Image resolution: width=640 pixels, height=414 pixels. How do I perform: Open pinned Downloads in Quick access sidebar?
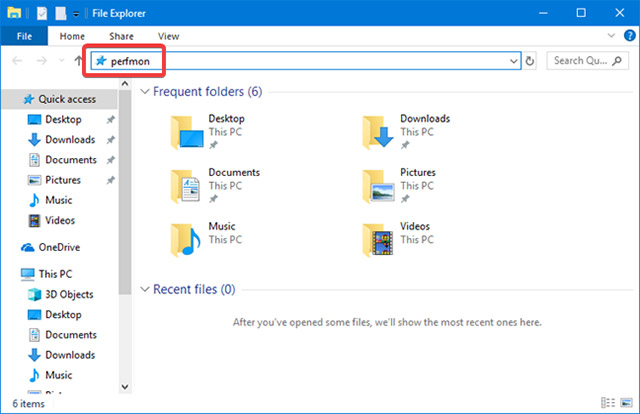pos(62,140)
